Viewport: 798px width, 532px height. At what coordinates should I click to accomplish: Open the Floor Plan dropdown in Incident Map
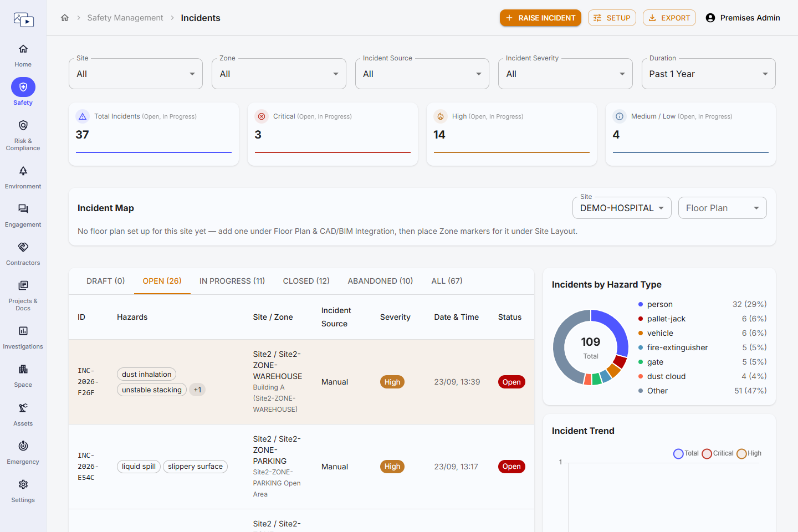(x=723, y=208)
